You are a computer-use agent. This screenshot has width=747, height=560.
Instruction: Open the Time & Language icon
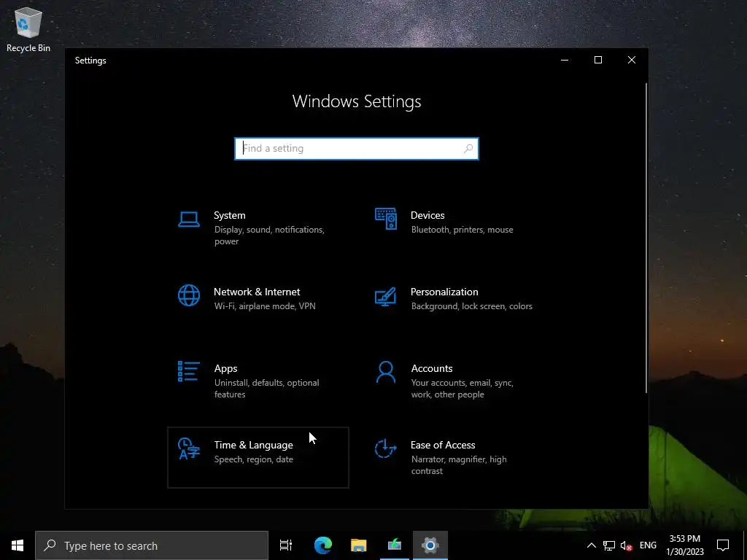click(189, 448)
